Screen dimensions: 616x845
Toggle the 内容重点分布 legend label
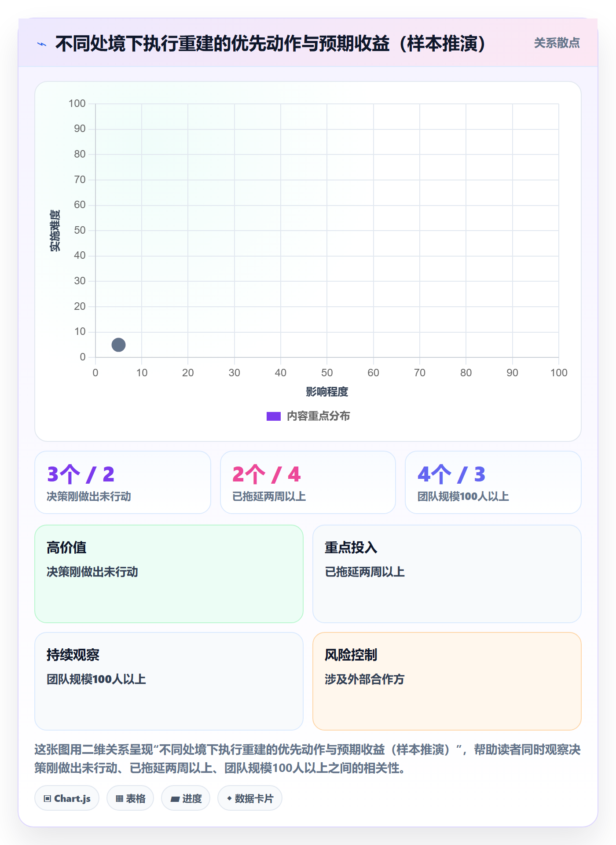tap(318, 416)
